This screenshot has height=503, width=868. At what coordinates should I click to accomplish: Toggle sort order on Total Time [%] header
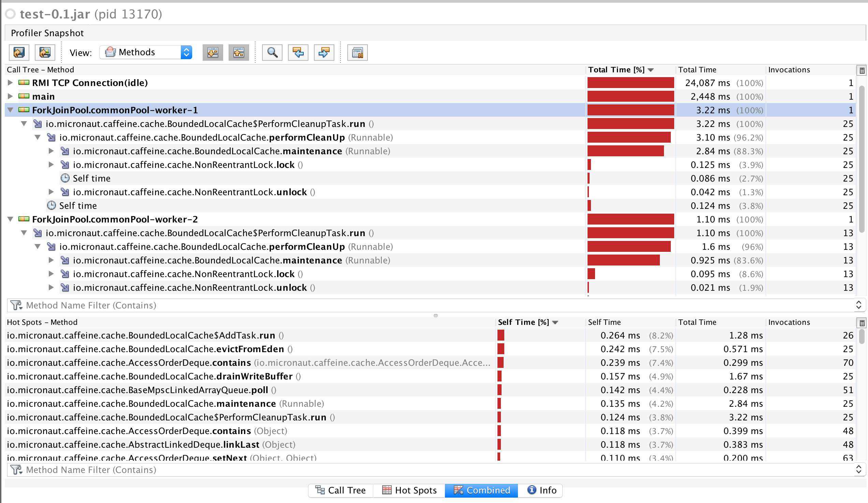pos(616,70)
